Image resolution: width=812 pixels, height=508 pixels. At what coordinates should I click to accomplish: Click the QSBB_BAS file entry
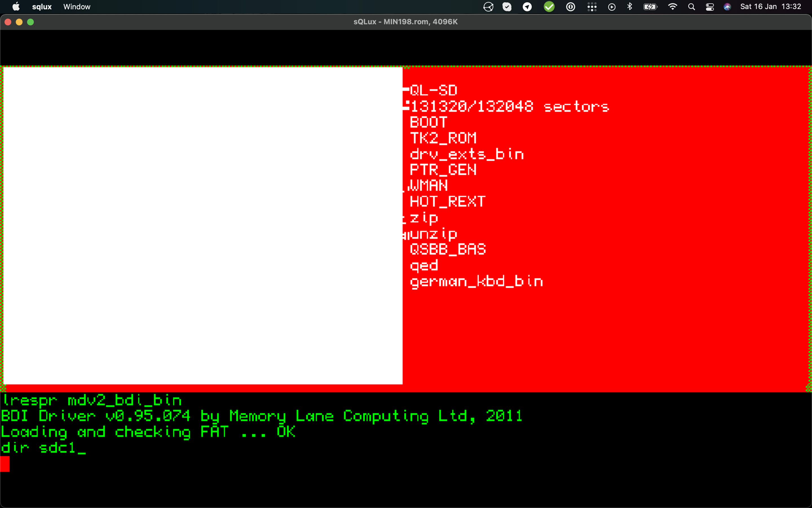448,249
